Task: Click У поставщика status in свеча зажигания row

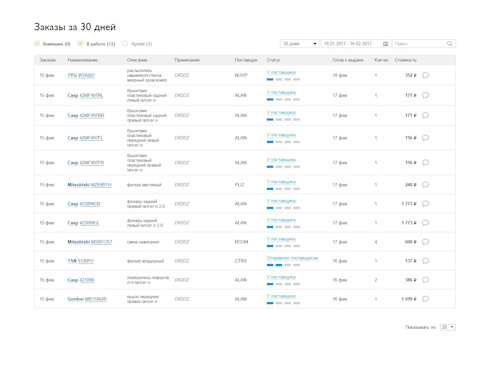Action: (281, 239)
